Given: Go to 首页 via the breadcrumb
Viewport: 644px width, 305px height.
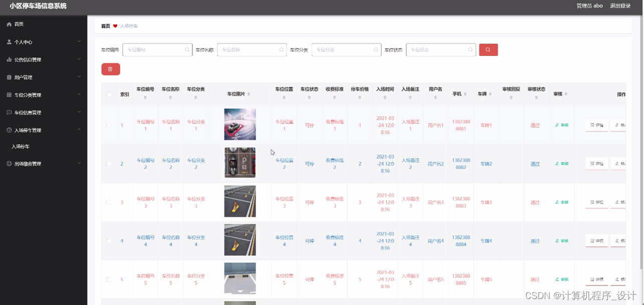Looking at the screenshot, I should click(x=105, y=26).
